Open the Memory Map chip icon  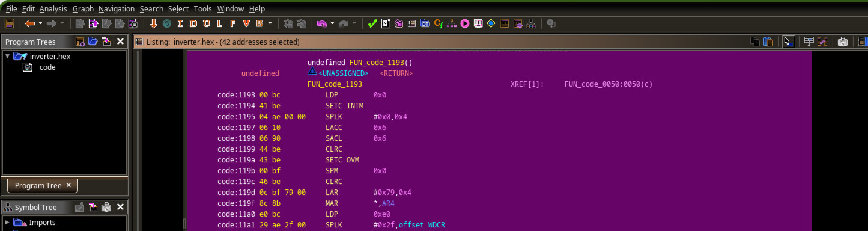click(478, 23)
